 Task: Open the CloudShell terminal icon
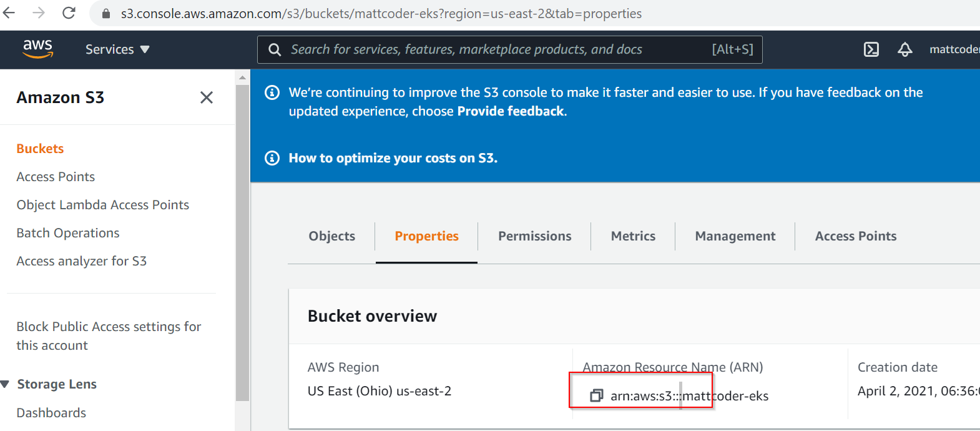click(871, 49)
